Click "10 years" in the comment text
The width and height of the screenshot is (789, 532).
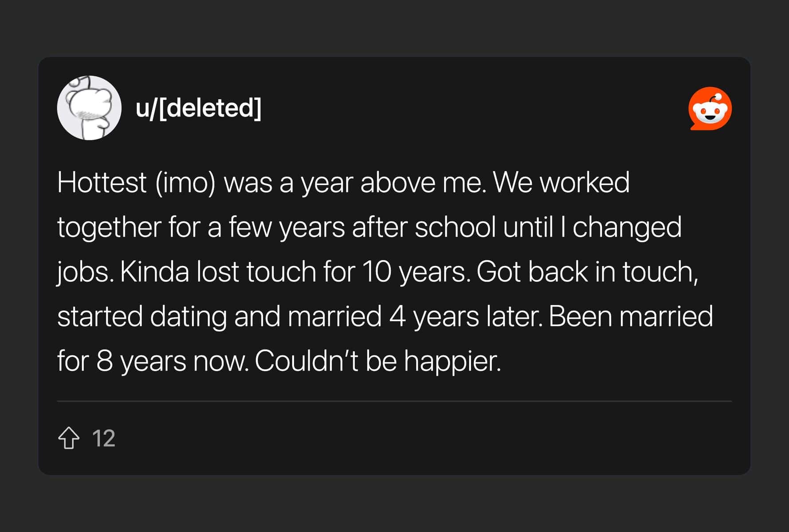pyautogui.click(x=415, y=272)
